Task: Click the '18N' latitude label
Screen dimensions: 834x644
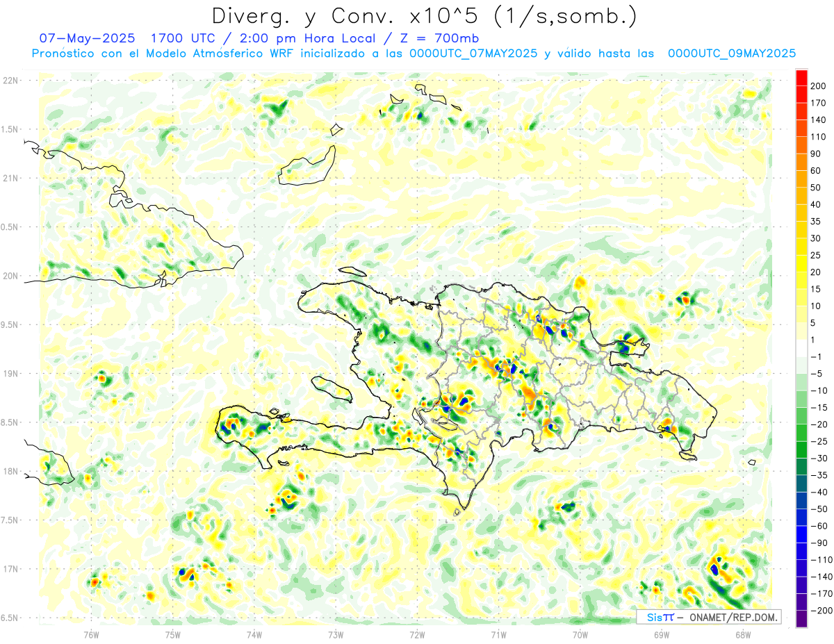Action: 10,471
